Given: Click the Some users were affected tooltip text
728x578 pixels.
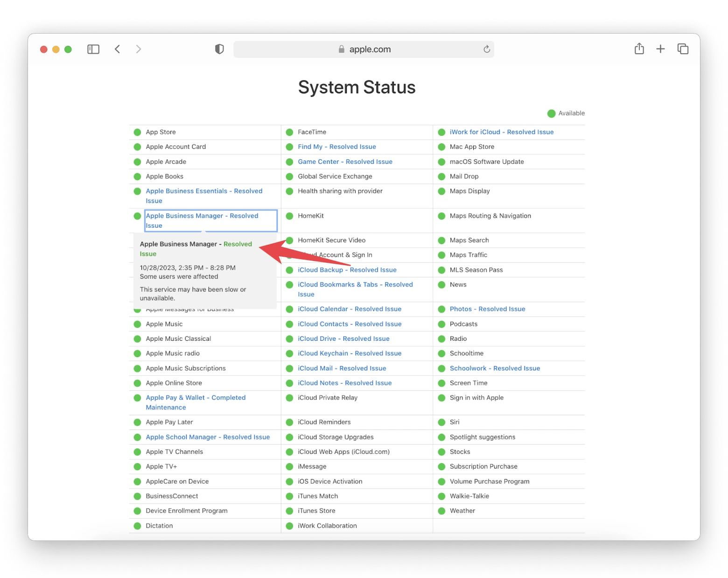Looking at the screenshot, I should pyautogui.click(x=179, y=276).
